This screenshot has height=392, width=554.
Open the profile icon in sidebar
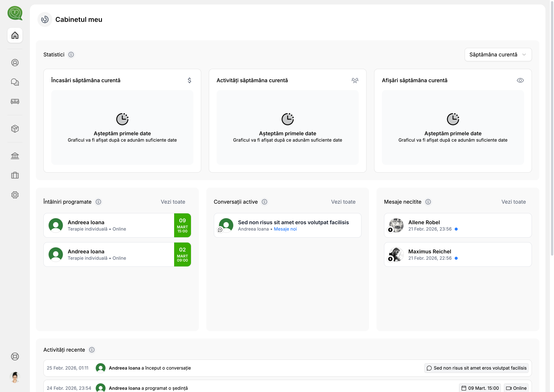pos(15,63)
